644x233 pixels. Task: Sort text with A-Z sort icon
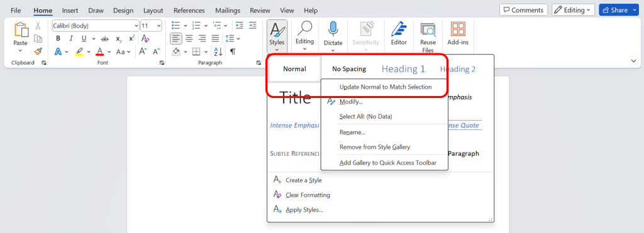[218, 51]
